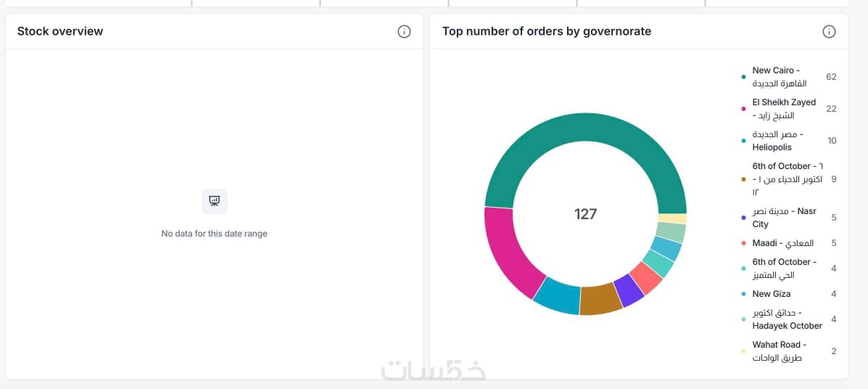The height and width of the screenshot is (389, 868).
Task: Click the orders by governorate info icon
Action: [x=829, y=31]
